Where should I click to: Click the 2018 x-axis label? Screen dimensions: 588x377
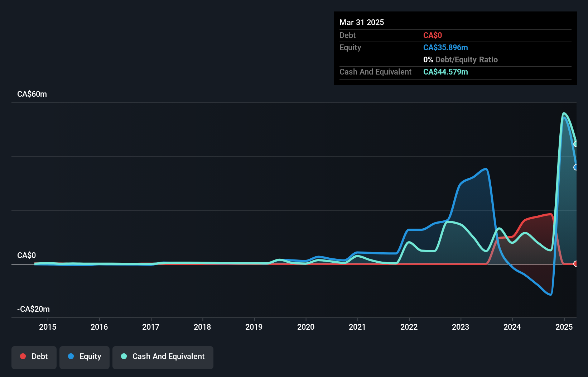click(x=202, y=327)
